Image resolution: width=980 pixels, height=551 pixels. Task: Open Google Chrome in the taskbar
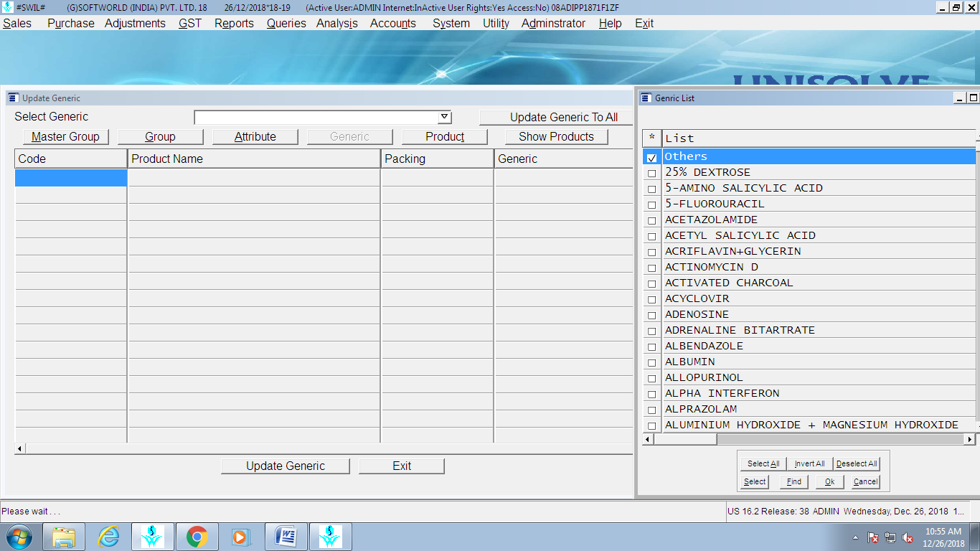[197, 537]
